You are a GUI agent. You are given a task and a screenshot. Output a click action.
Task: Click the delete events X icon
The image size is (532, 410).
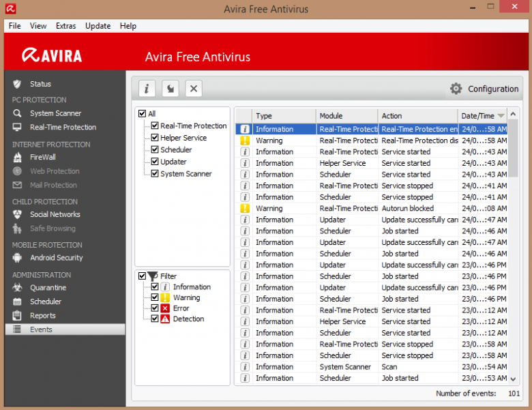click(x=194, y=88)
